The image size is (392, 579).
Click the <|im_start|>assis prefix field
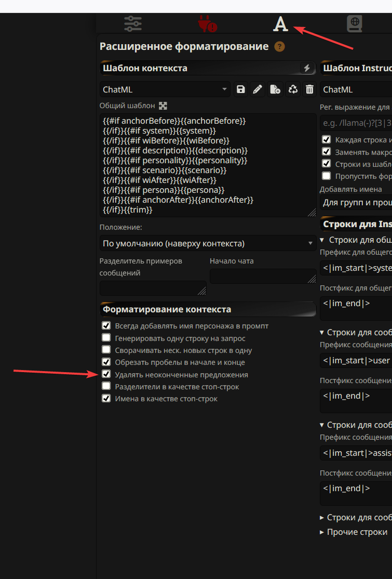click(356, 453)
